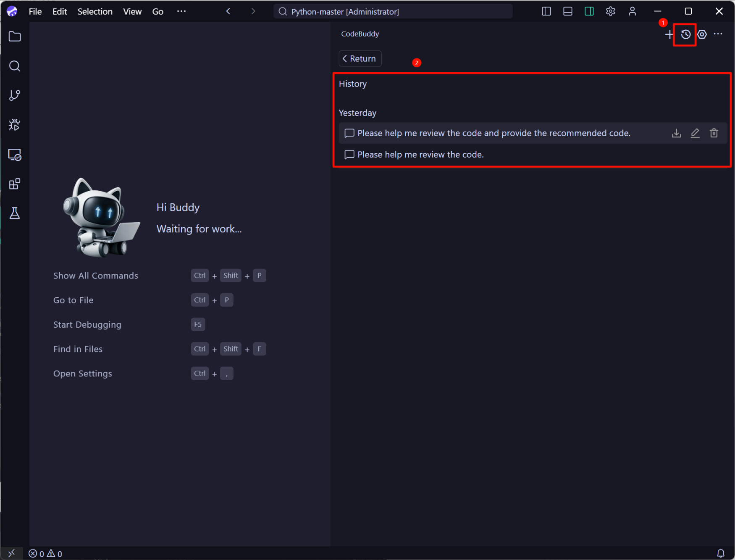Open the Remote Explorer
This screenshot has width=735, height=560.
14,155
